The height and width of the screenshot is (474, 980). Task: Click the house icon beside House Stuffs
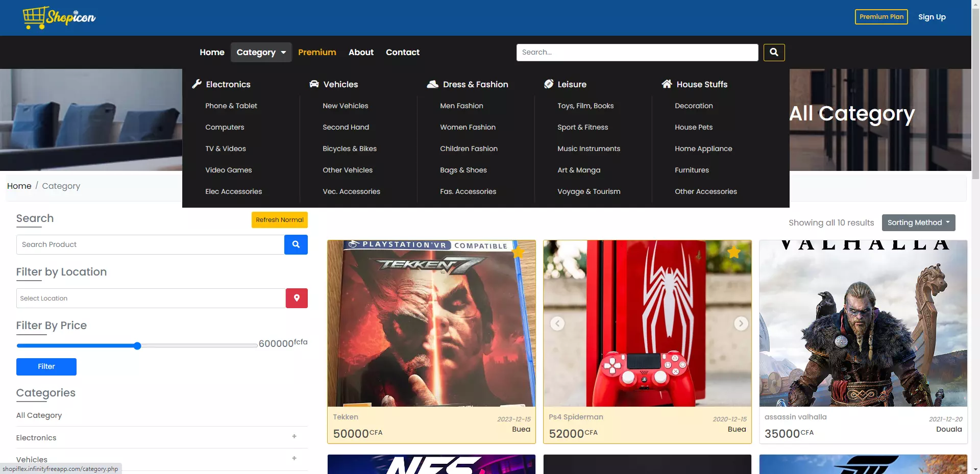(x=667, y=84)
